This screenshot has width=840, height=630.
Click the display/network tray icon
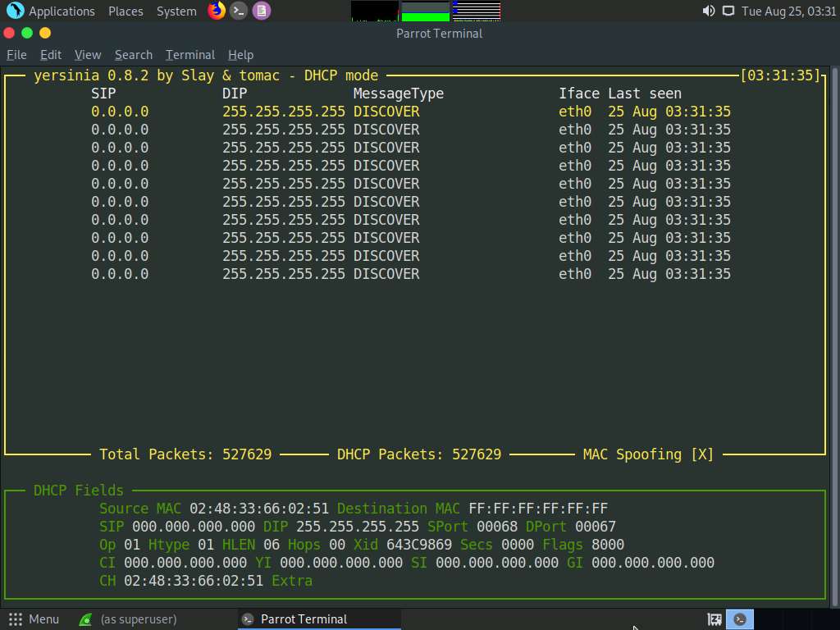(x=728, y=11)
